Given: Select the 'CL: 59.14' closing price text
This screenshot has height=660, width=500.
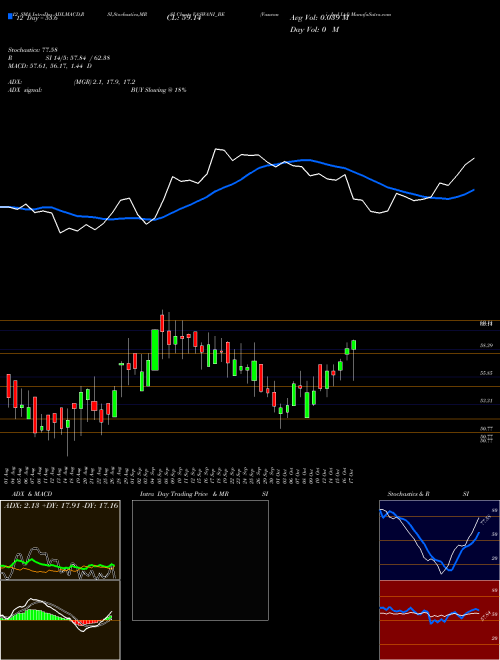Looking at the screenshot, I should pos(186,18).
